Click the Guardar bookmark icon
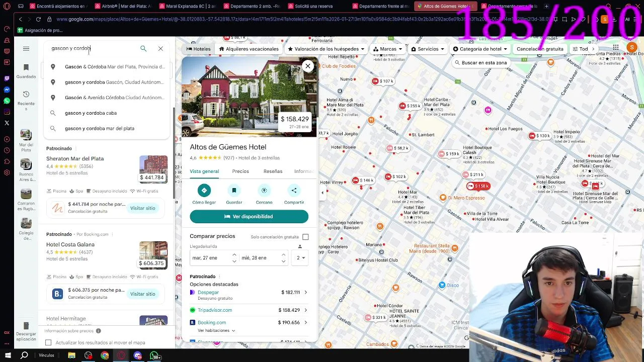The height and width of the screenshot is (362, 644). [x=234, y=191]
